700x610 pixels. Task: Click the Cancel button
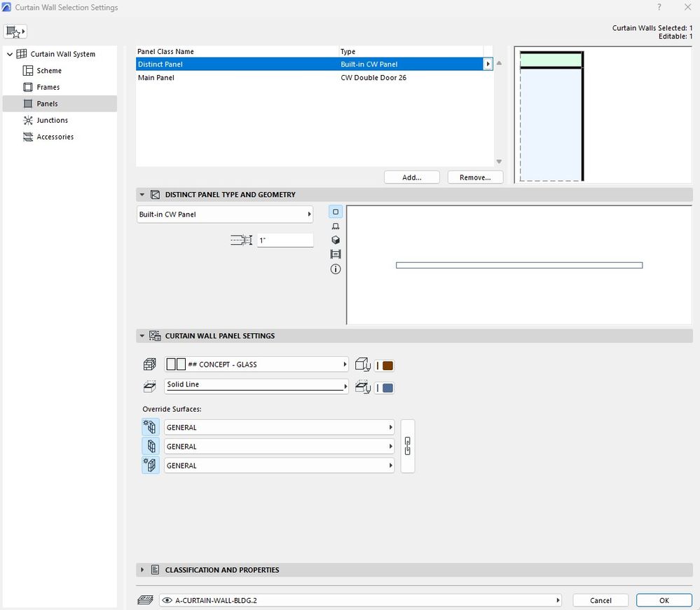click(x=601, y=601)
